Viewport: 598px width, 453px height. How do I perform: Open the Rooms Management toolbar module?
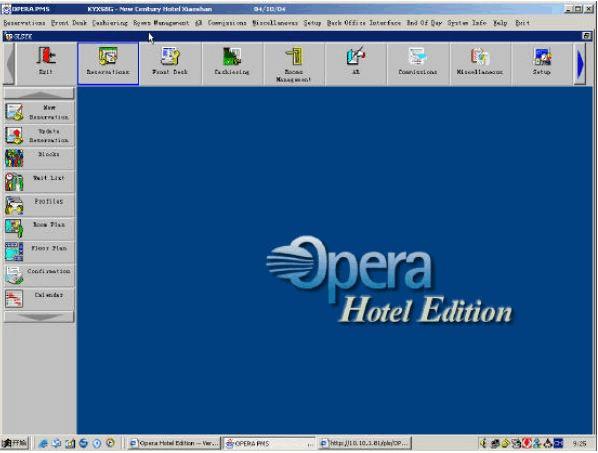click(x=294, y=63)
